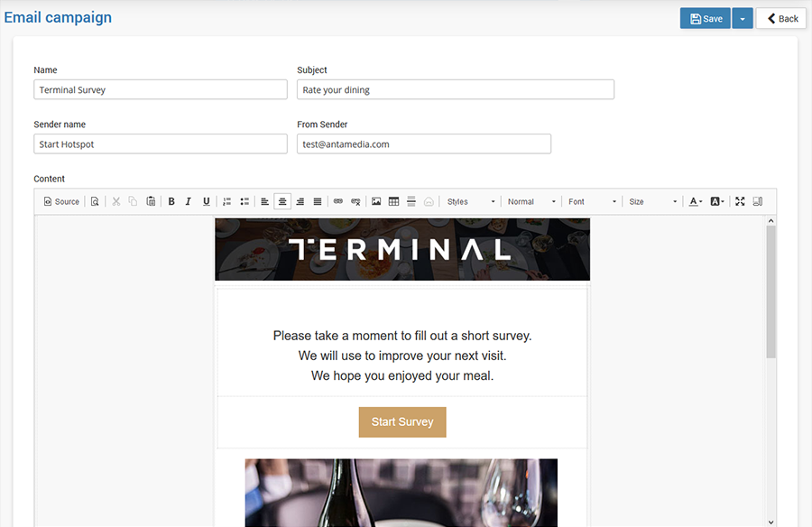Go back with the Back button
Image resolution: width=812 pixels, height=527 pixels.
781,19
